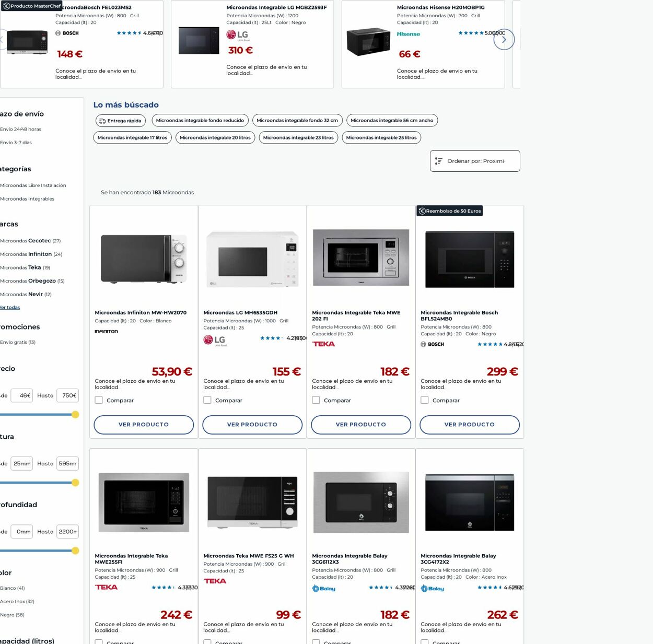The height and width of the screenshot is (644, 653).
Task: Select Microondas integrable 25 litros chip
Action: point(381,138)
